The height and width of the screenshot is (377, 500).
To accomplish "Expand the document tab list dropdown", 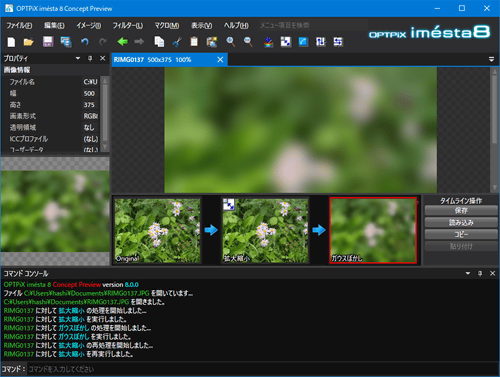I will point(491,59).
